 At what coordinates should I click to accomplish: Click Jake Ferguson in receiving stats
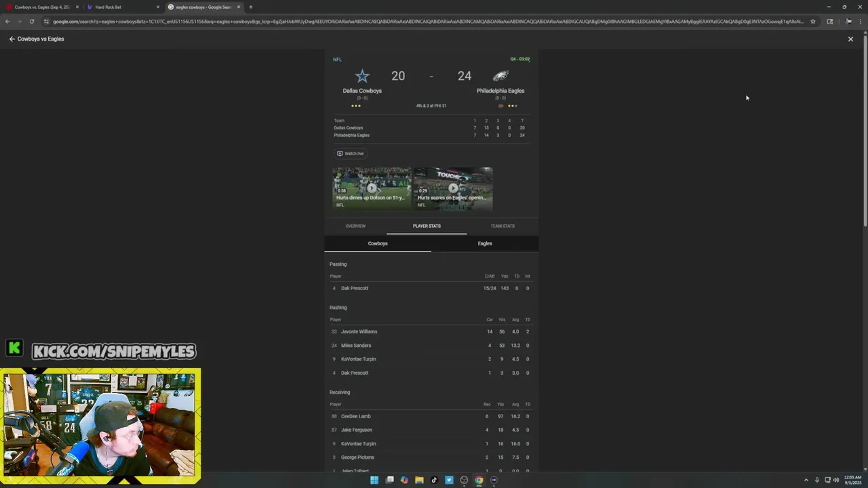point(357,430)
